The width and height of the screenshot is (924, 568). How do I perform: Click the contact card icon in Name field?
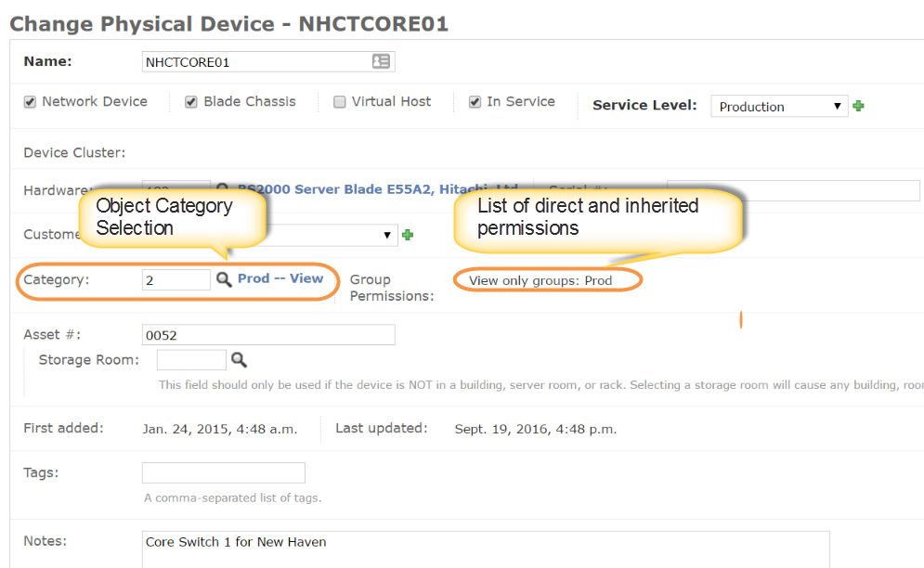[381, 62]
